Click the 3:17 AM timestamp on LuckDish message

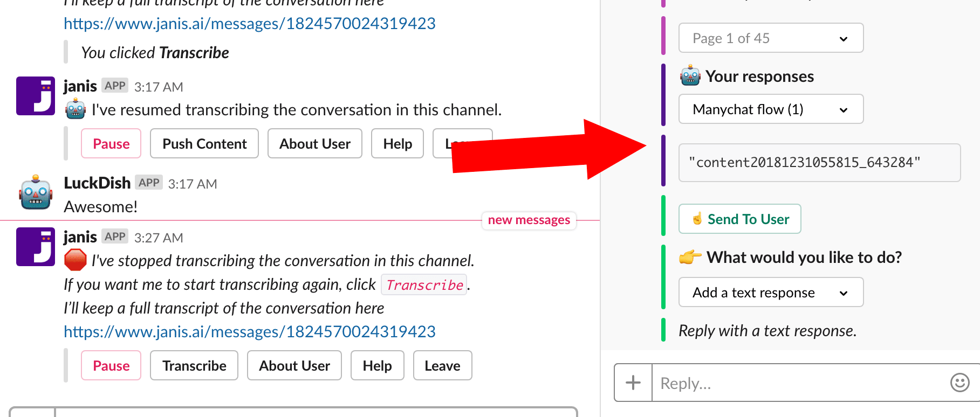(193, 184)
